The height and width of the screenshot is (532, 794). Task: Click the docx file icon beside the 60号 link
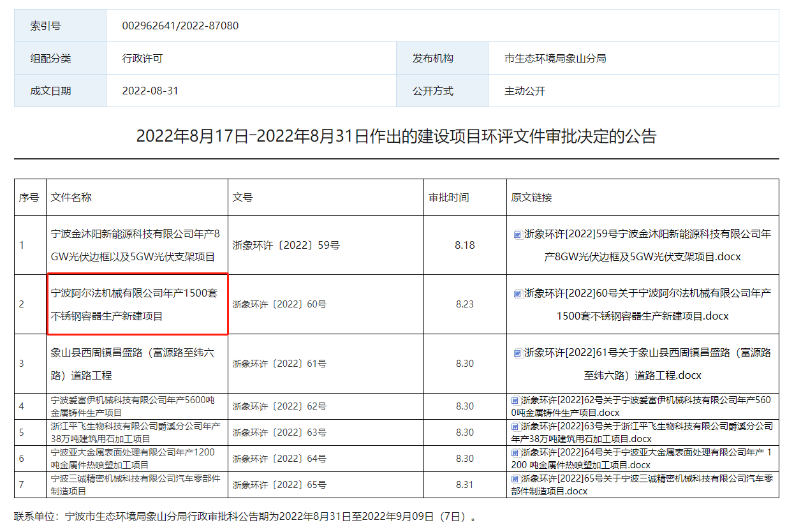[x=518, y=293]
